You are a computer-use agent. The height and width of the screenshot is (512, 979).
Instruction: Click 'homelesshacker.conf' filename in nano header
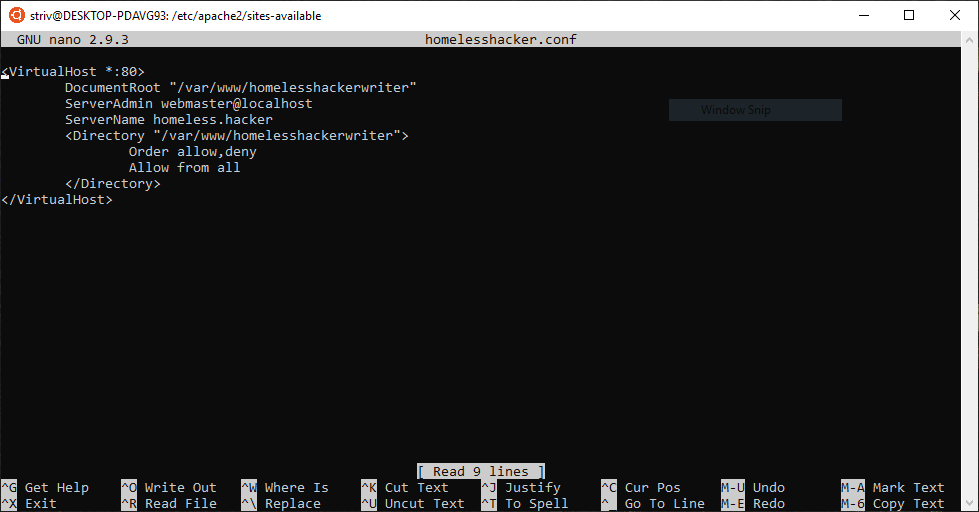[x=501, y=39]
